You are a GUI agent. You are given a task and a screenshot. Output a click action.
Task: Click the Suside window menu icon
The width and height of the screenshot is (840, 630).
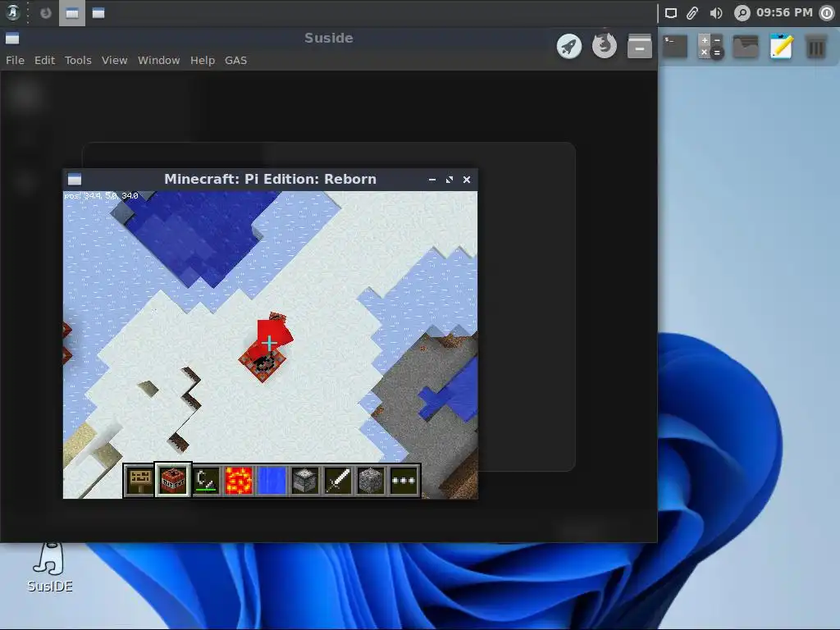click(12, 38)
